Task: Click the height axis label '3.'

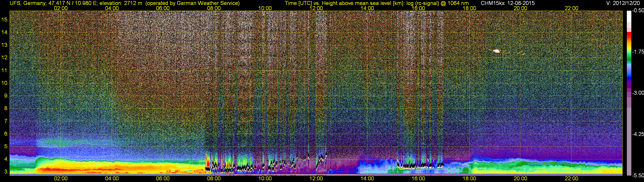Action: (6, 172)
